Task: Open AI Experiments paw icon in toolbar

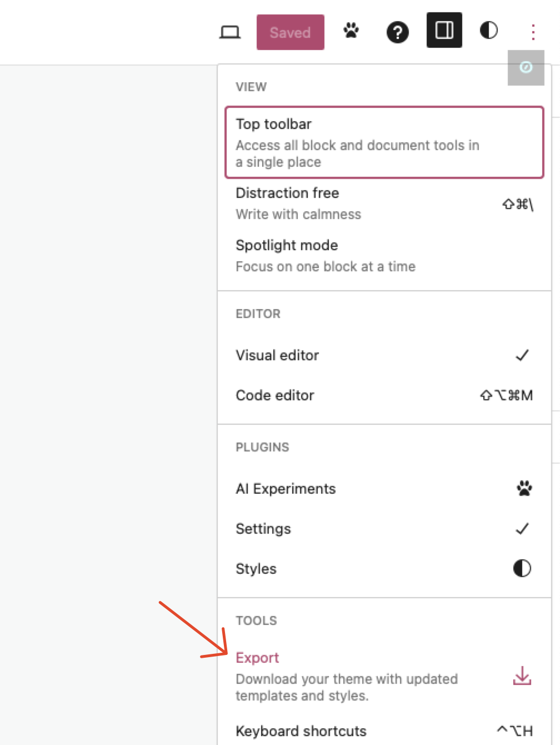Action: coord(351,31)
